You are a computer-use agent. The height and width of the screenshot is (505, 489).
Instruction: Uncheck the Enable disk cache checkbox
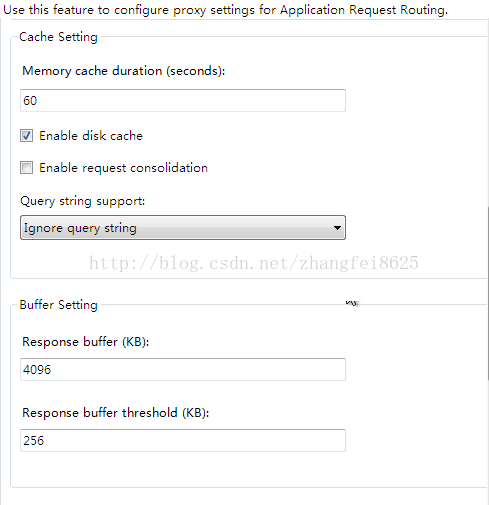coord(26,136)
